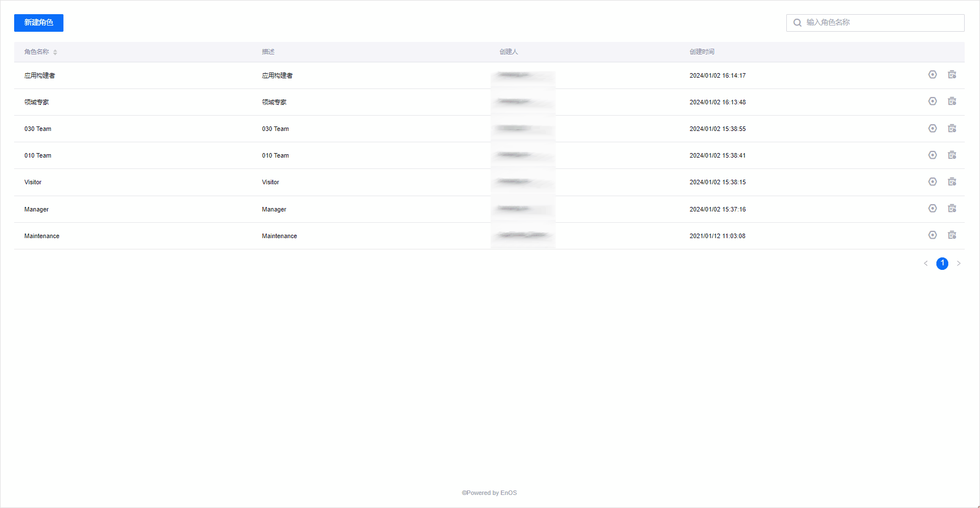
Task: Delete the 010 Team role
Action: coord(952,155)
